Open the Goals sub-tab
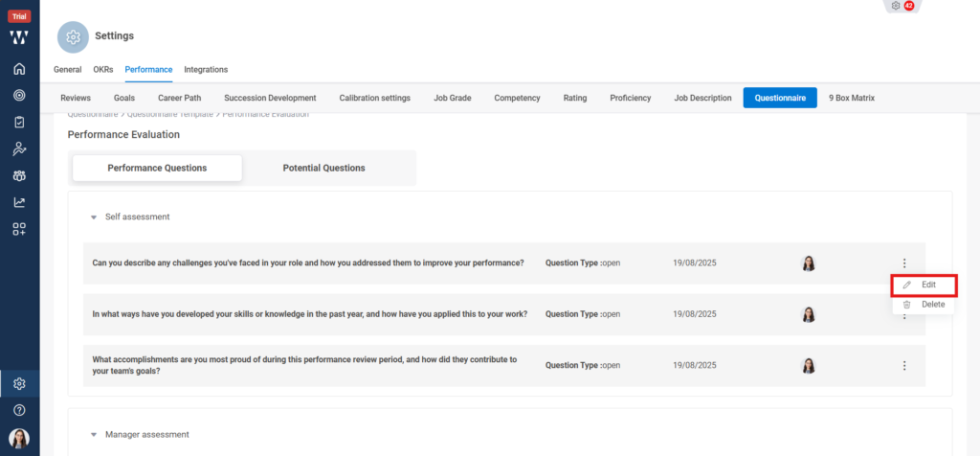Screen dimensions: 980x456 (124, 98)
